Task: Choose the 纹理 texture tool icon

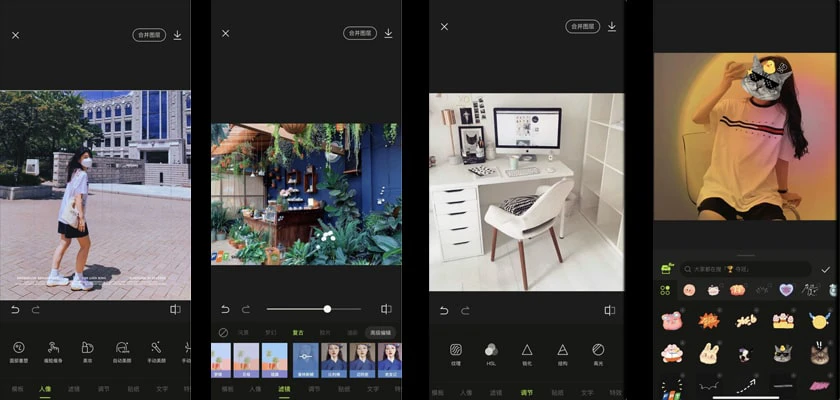Action: pyautogui.click(x=455, y=350)
